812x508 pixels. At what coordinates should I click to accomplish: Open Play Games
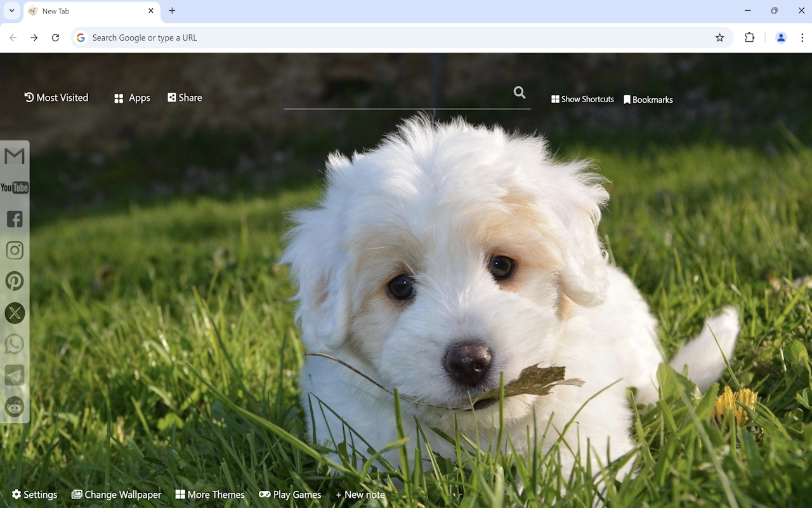point(290,494)
